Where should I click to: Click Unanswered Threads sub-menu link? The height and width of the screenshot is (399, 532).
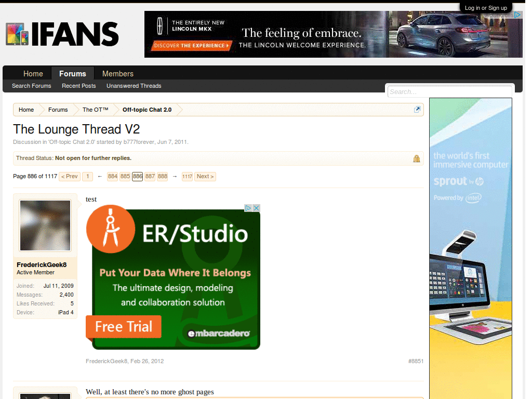point(134,86)
